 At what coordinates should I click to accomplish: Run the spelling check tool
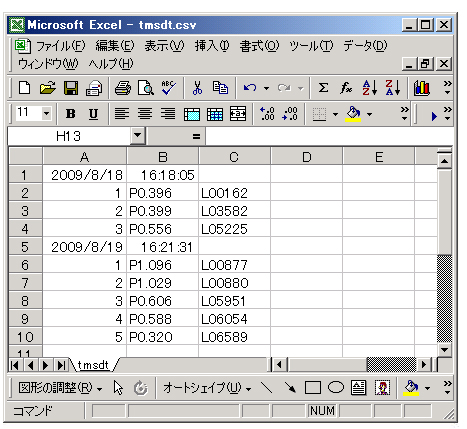pos(169,88)
